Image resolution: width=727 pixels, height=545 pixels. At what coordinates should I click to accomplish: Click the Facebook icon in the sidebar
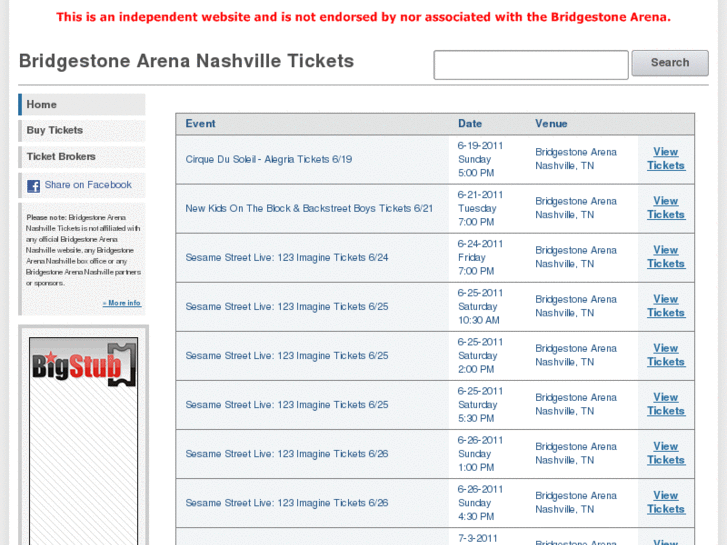[x=33, y=186]
